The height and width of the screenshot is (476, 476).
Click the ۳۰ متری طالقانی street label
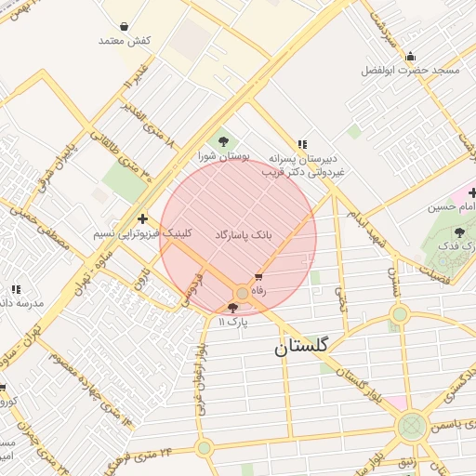click(121, 156)
